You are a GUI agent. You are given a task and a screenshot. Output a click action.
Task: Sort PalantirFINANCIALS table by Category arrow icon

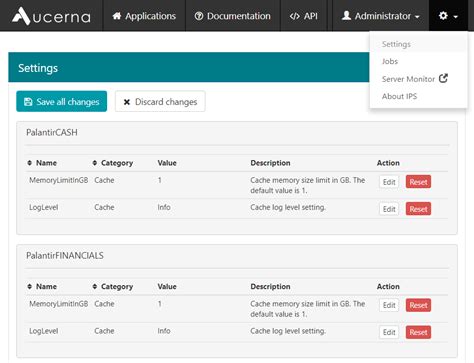[95, 286]
